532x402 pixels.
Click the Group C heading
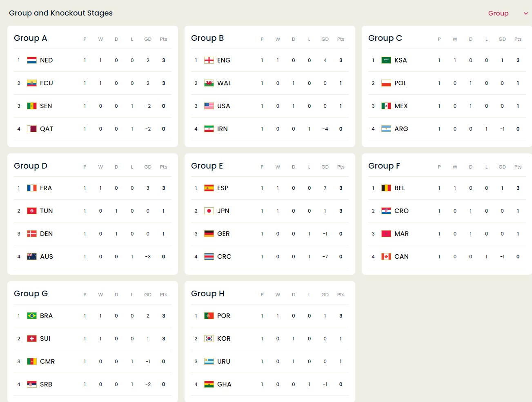click(x=385, y=38)
